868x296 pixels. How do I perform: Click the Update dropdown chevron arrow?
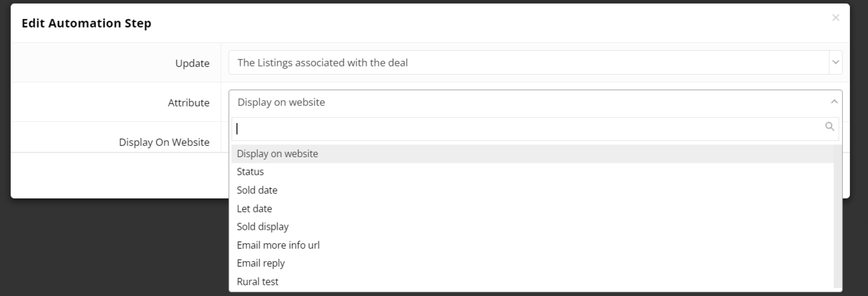coord(836,62)
